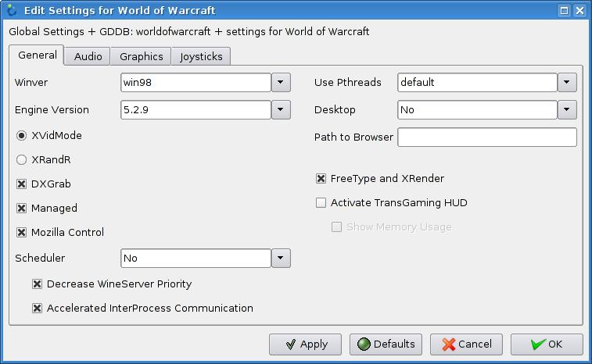Select the XRandR radio button
This screenshot has height=364, width=592.
coord(22,159)
